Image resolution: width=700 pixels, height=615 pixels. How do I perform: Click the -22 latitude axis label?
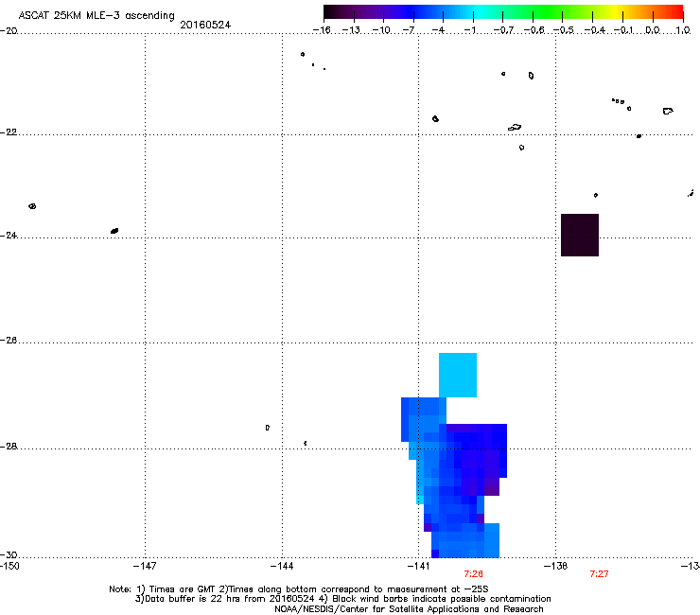[x=8, y=132]
